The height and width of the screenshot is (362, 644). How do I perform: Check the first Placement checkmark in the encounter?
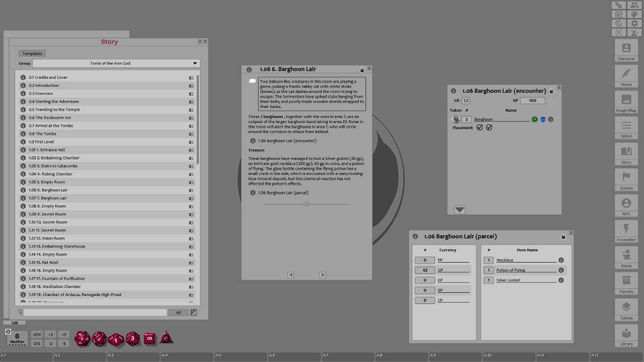point(479,127)
